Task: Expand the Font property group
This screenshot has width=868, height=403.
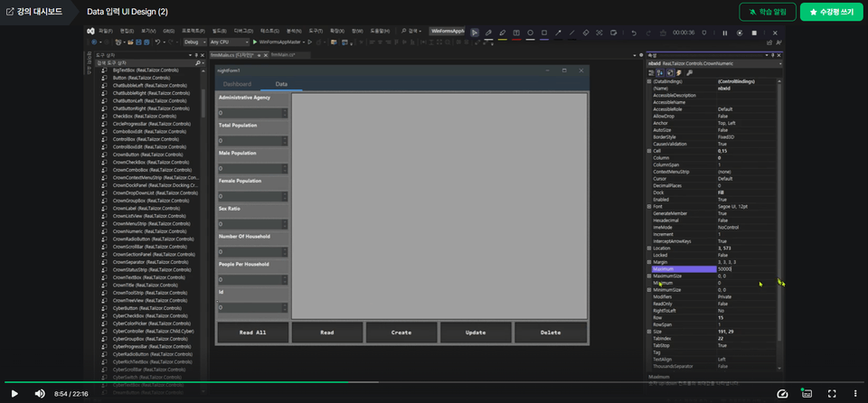Action: click(648, 206)
